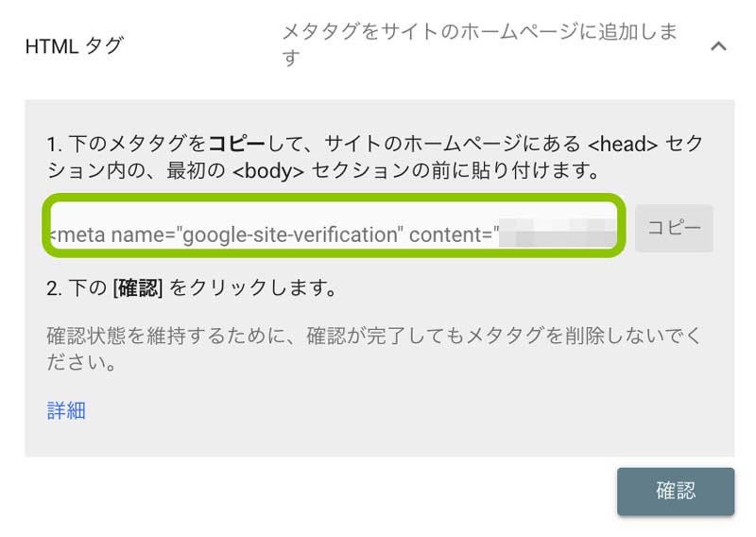The width and height of the screenshot is (756, 537).
Task: Click the ください。 end of the note
Action: click(81, 362)
